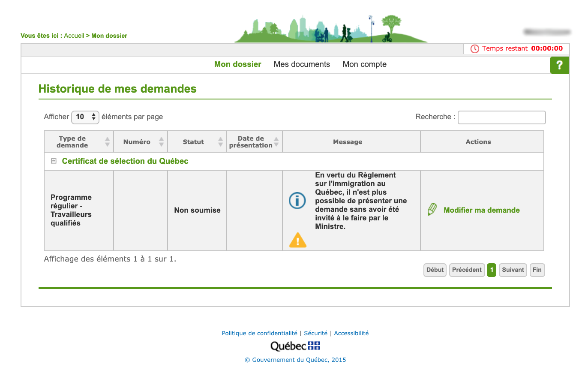The width and height of the screenshot is (588, 373).
Task: Click the Québec government logo in footer
Action: tap(295, 346)
